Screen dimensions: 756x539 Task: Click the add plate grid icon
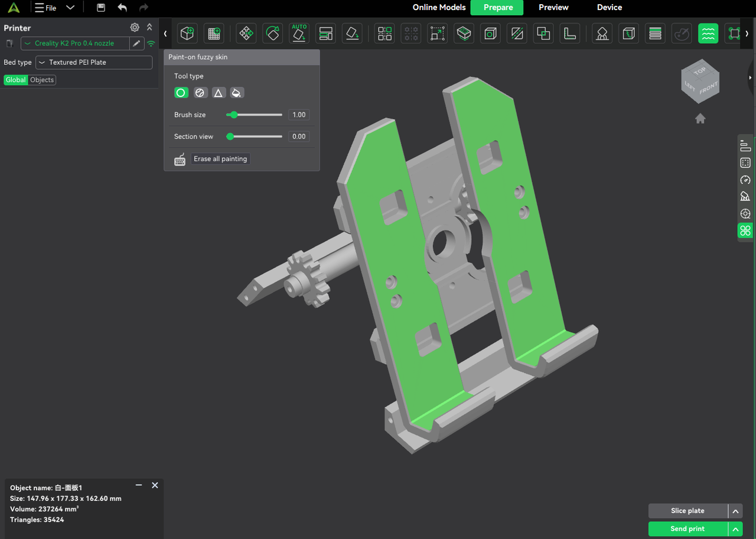(214, 34)
